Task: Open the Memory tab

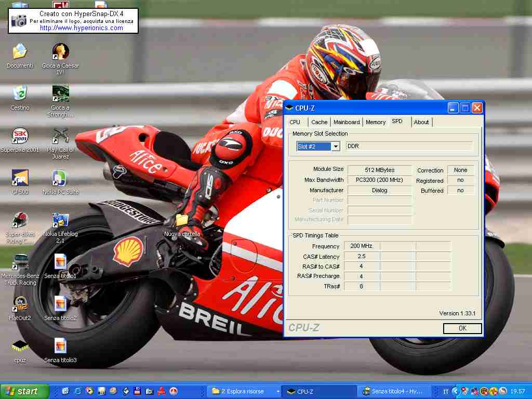Action: (376, 122)
